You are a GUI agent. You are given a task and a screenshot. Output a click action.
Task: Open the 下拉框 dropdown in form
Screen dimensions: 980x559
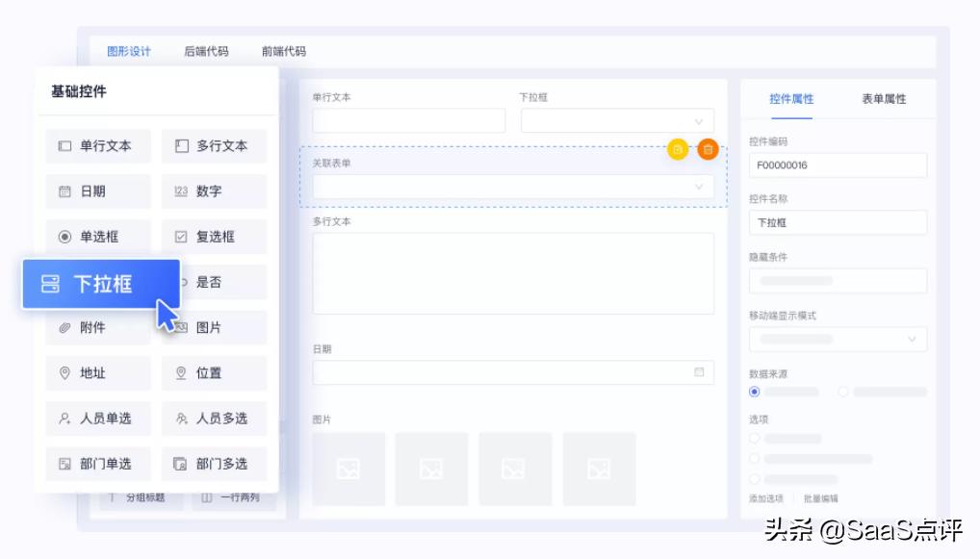617,120
